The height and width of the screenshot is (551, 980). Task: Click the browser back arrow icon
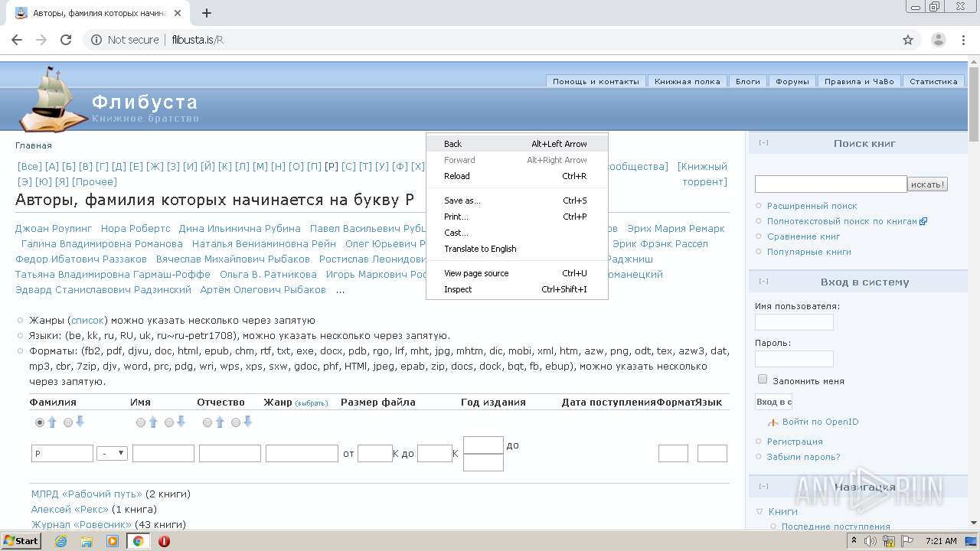(x=17, y=40)
